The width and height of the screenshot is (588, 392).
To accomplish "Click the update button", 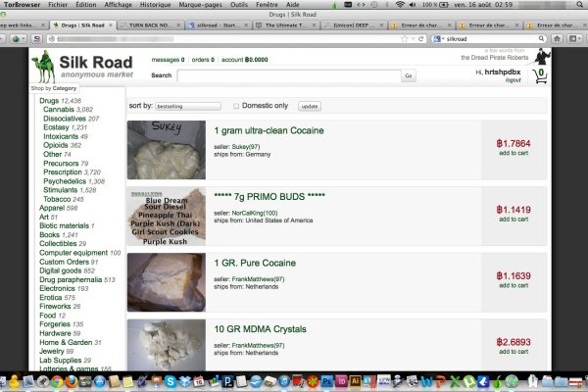I will [309, 106].
